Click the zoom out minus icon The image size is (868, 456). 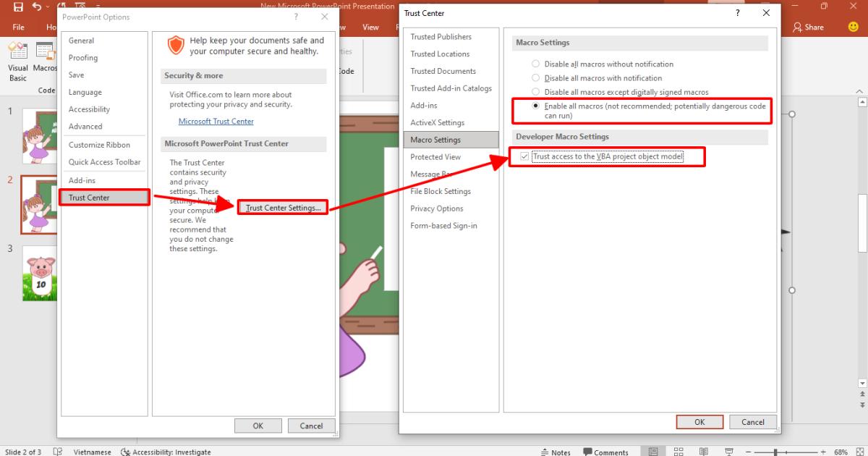749,452
